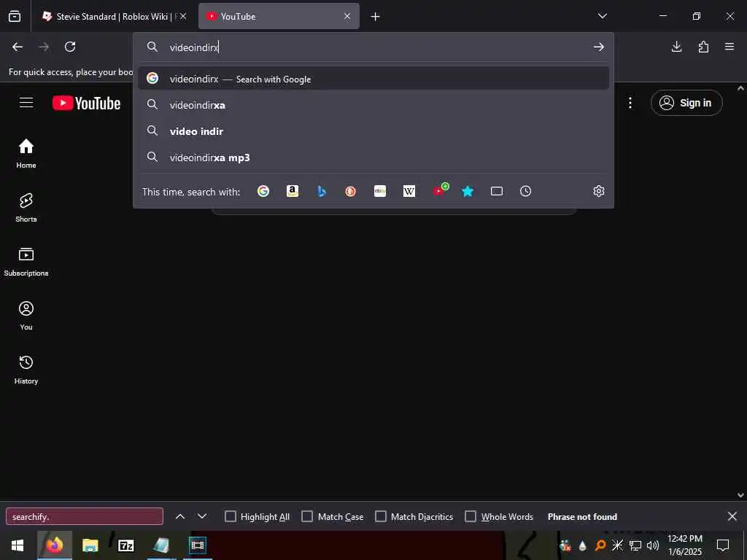Search this time with Bing icon
The height and width of the screenshot is (560, 747).
322,192
